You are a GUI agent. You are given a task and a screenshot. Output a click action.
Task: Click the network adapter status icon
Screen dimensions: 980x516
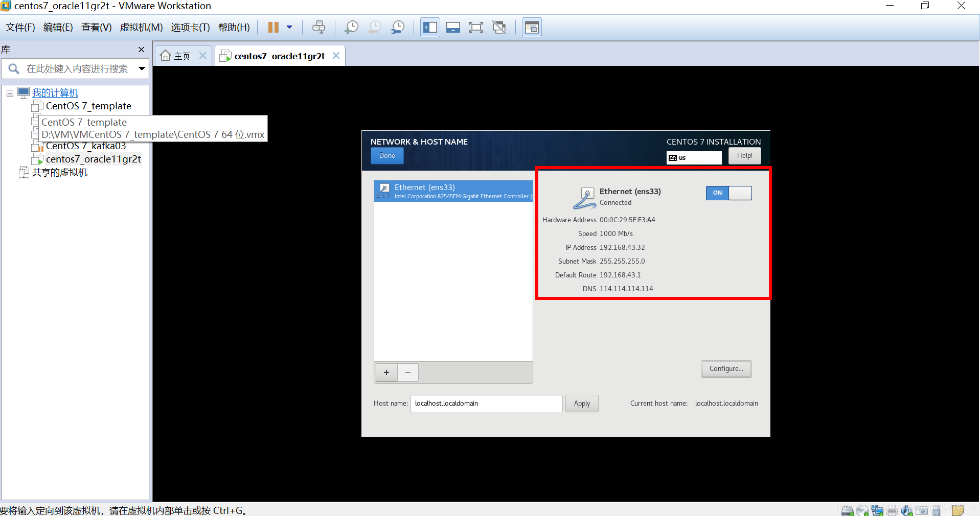click(877, 510)
